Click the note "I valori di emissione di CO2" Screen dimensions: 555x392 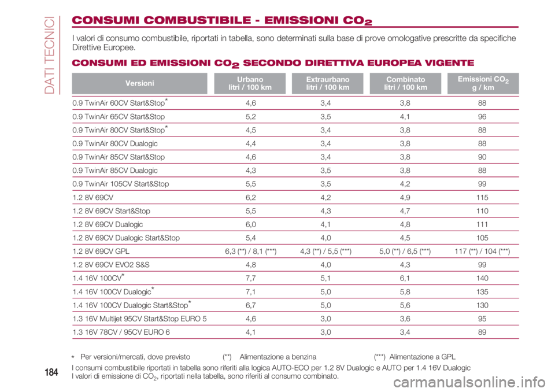(205, 376)
